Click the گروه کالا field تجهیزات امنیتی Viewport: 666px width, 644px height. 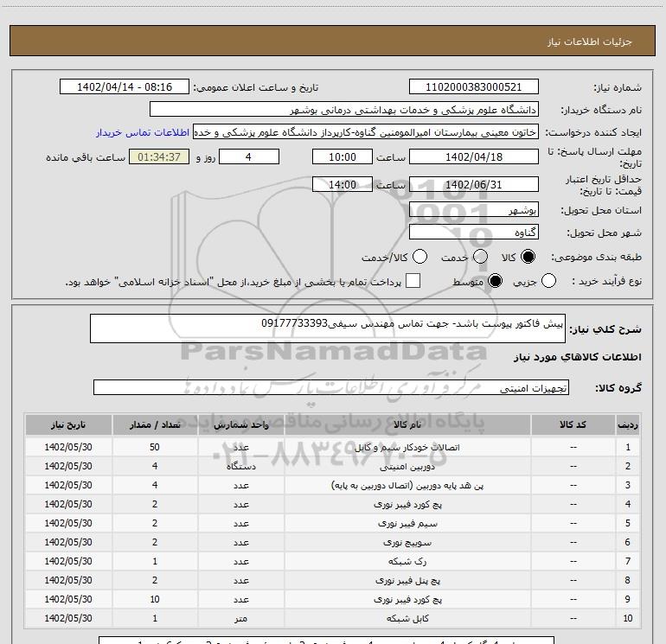coord(331,388)
